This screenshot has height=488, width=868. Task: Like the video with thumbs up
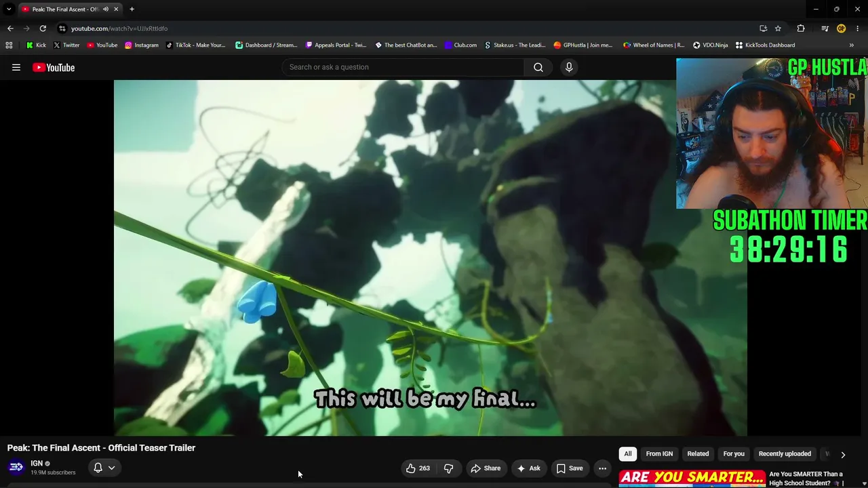(418, 468)
